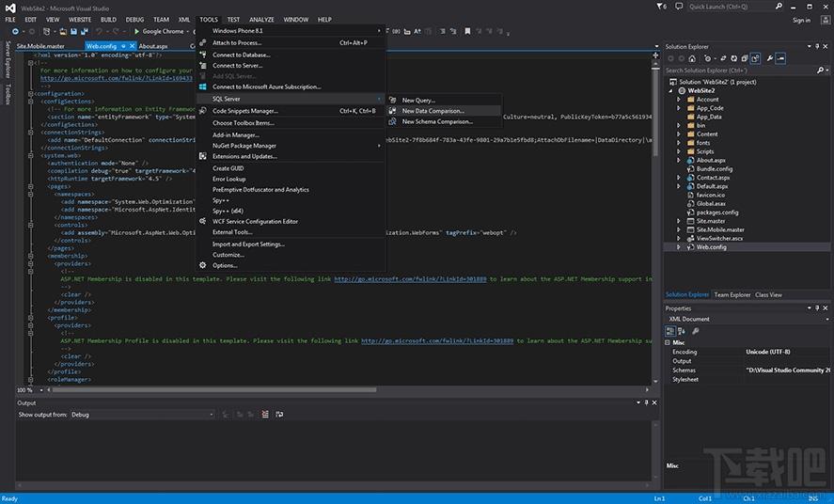Toggle Word Wrap icon in Output toolbar
This screenshot has width=834, height=504.
click(279, 414)
